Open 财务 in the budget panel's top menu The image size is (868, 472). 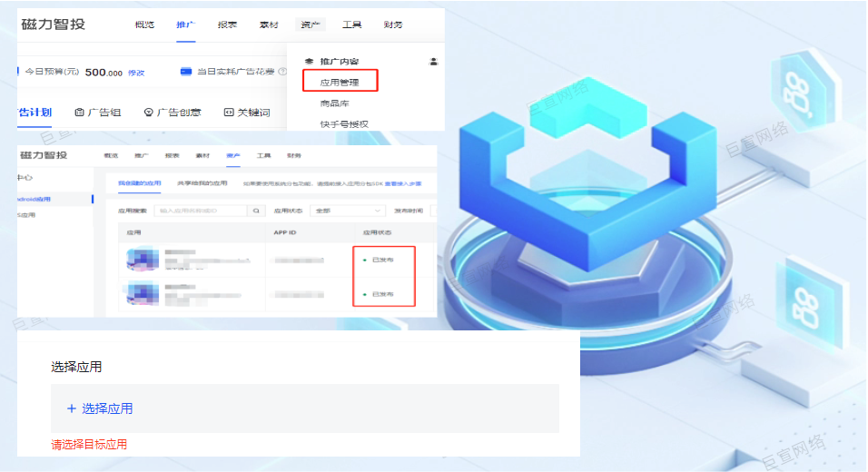pos(393,25)
